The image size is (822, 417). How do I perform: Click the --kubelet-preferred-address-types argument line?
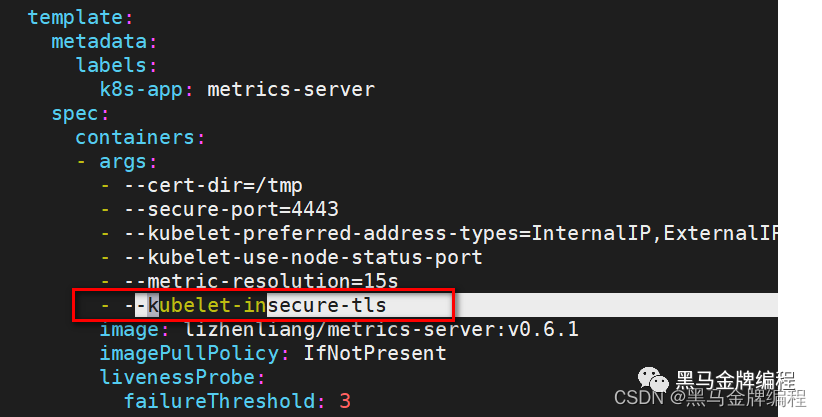(x=451, y=233)
